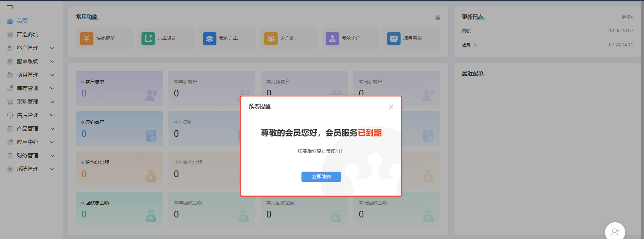Close the 续费提醒 dialog
Image resolution: width=644 pixels, height=239 pixels.
(391, 107)
